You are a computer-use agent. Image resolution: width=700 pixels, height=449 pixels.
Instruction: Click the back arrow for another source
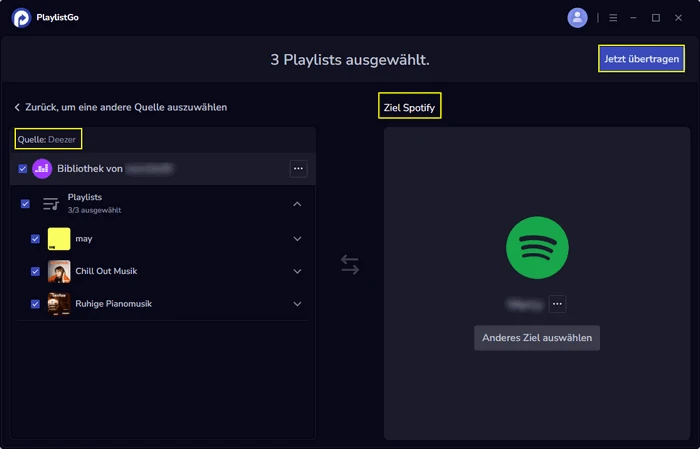pyautogui.click(x=17, y=107)
